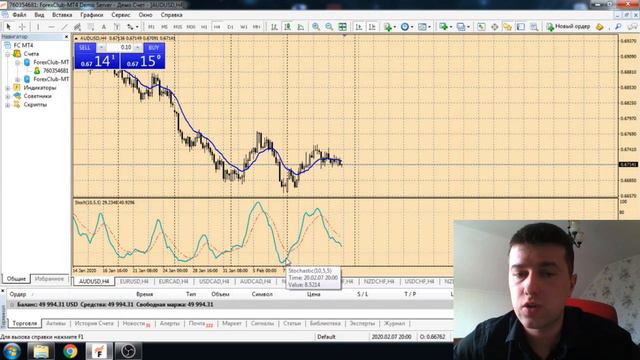The image size is (640, 360).
Task: Open the Вид menu
Action: 39,15
